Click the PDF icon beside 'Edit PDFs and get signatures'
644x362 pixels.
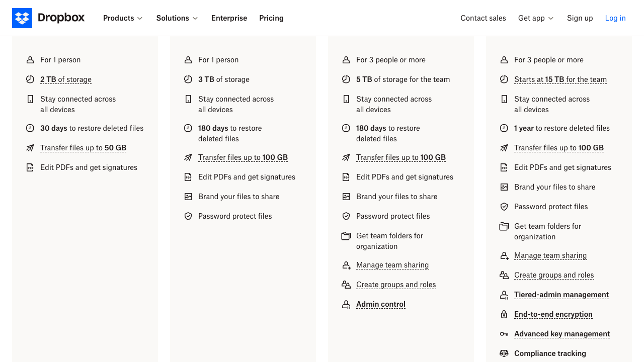[x=29, y=167]
